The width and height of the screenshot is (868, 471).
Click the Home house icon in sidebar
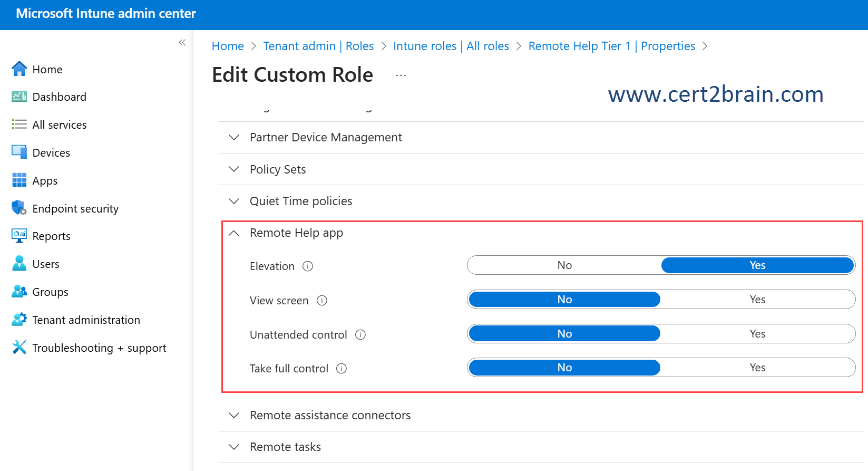pos(19,69)
